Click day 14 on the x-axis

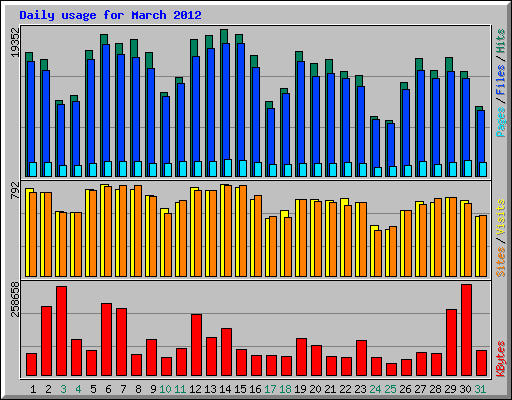(x=225, y=389)
